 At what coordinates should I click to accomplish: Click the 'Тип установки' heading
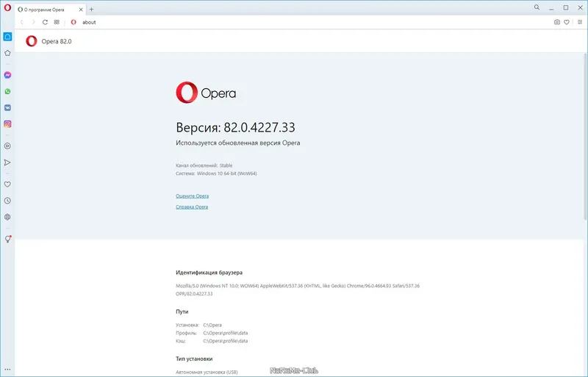point(194,359)
